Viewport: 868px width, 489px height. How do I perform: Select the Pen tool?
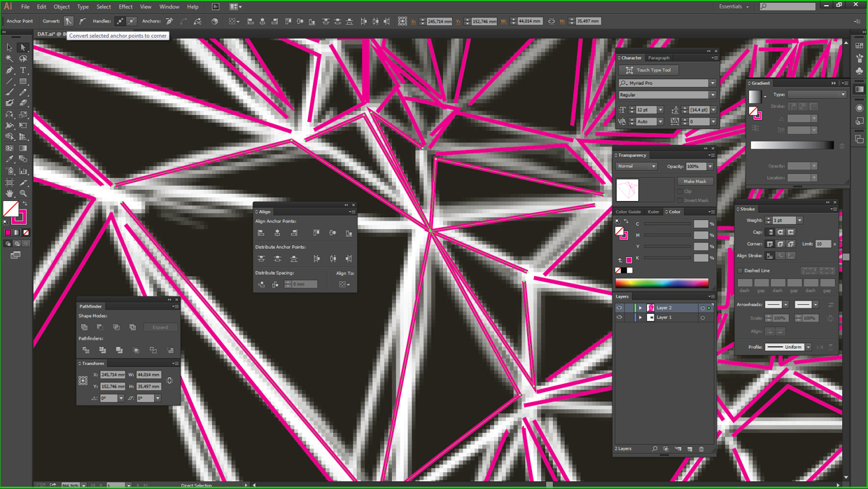[10, 70]
